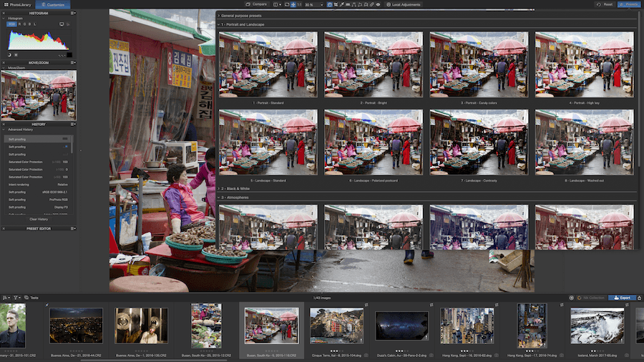Select the Repair tool icon

[371, 4]
